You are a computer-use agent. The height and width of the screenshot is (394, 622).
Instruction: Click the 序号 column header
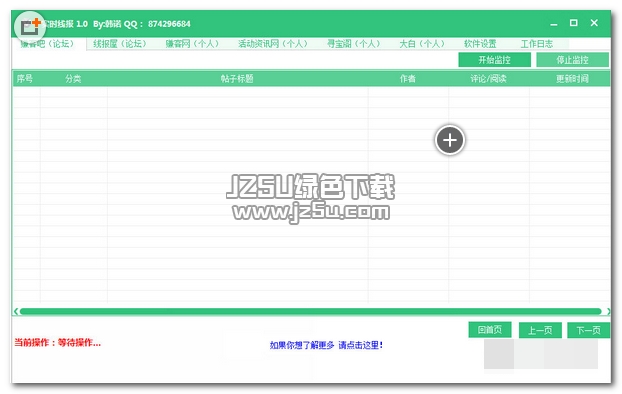tap(25, 79)
